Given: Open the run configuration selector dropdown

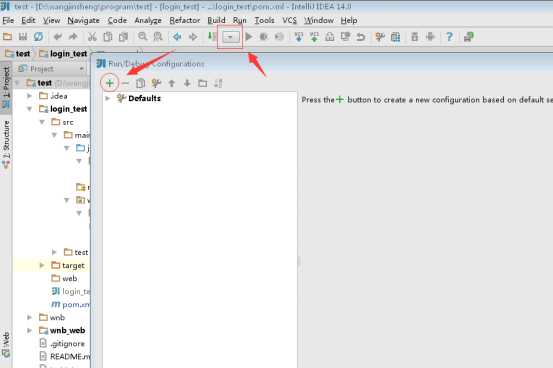Looking at the screenshot, I should [230, 37].
